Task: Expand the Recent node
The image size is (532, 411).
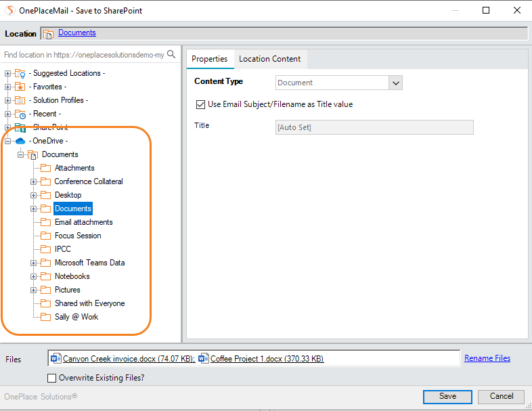Action: [x=7, y=114]
